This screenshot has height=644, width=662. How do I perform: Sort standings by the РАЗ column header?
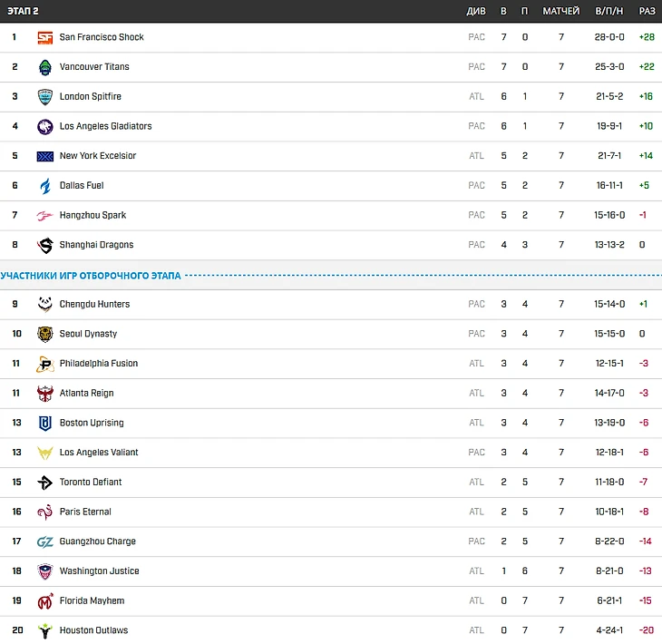tap(647, 11)
